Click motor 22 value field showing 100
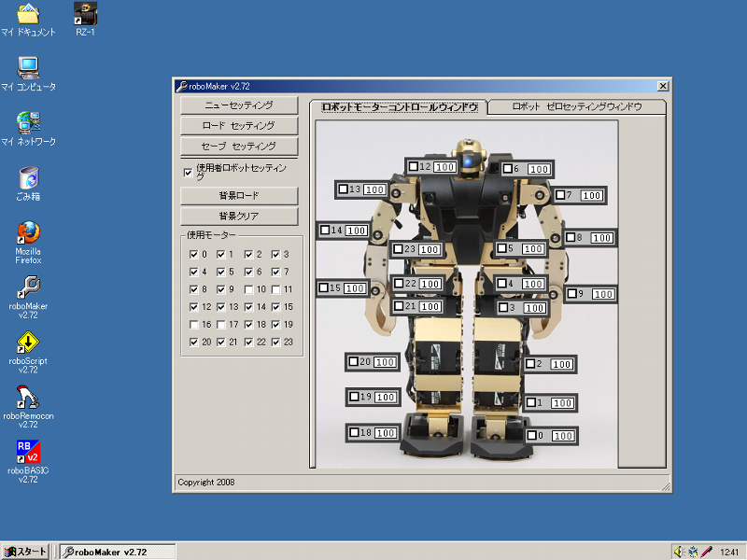This screenshot has height=560, width=747. [430, 284]
